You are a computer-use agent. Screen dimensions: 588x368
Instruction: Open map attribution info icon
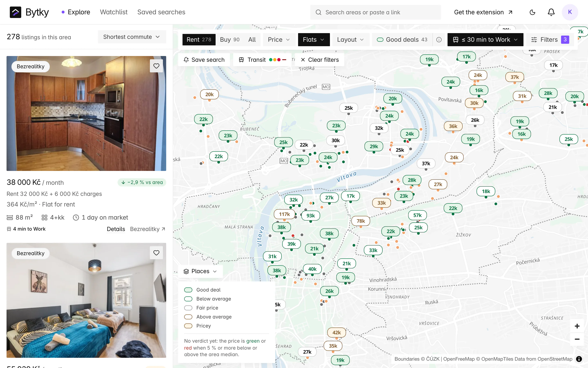click(579, 359)
